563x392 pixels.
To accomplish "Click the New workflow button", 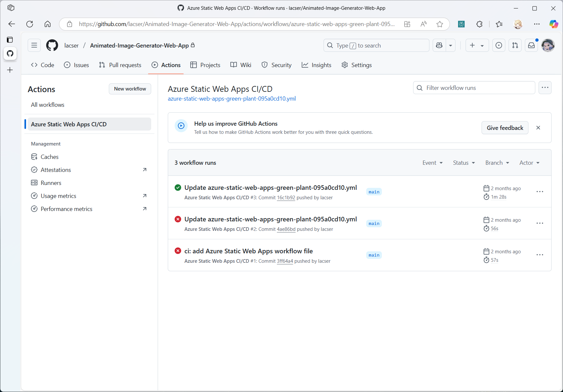I will (130, 89).
